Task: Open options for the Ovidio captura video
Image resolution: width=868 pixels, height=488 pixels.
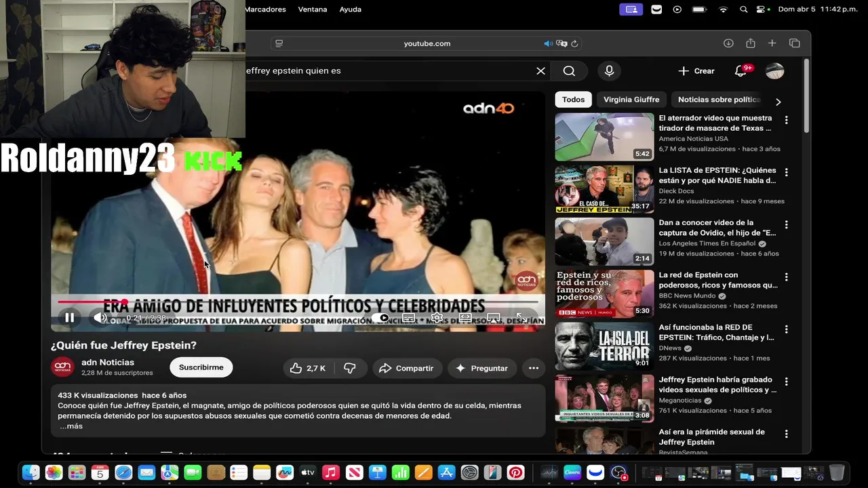Action: tap(786, 224)
